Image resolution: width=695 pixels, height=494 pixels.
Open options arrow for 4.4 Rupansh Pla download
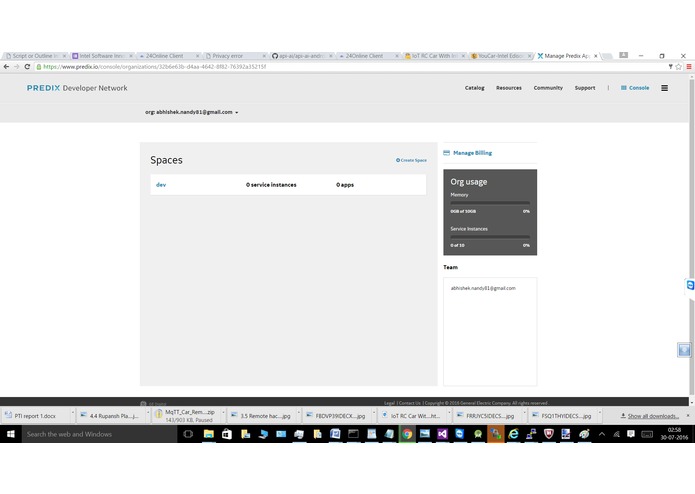tap(148, 415)
